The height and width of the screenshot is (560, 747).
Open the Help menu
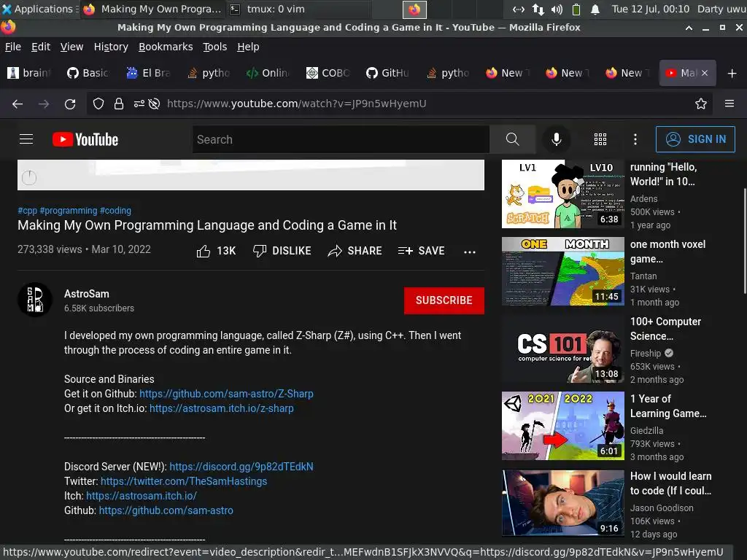pyautogui.click(x=248, y=47)
